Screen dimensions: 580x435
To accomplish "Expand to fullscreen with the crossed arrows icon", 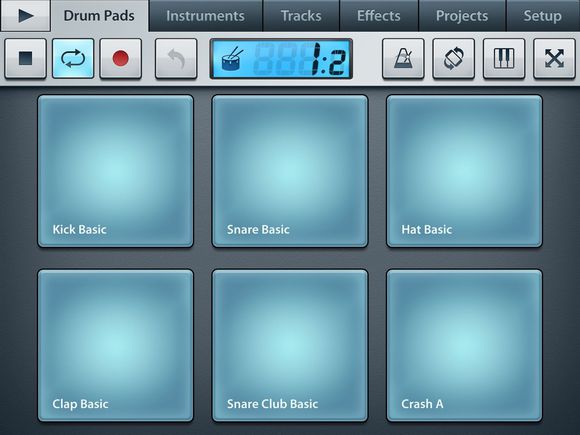I will (x=554, y=58).
